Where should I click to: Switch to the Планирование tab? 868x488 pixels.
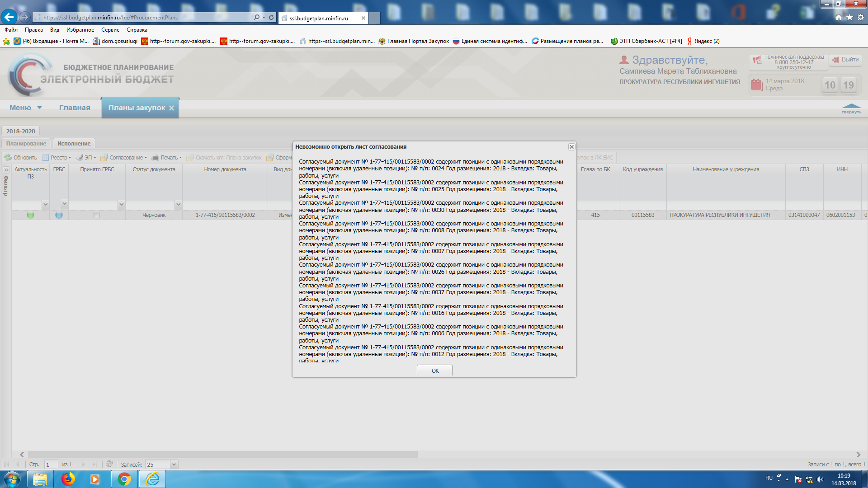tap(26, 143)
